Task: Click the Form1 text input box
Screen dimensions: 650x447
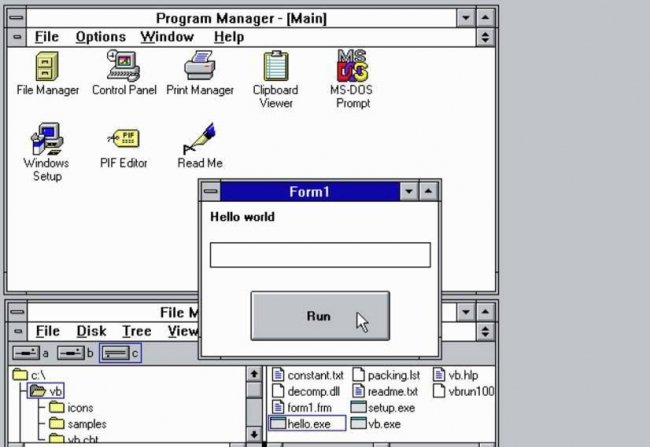Action: [320, 255]
